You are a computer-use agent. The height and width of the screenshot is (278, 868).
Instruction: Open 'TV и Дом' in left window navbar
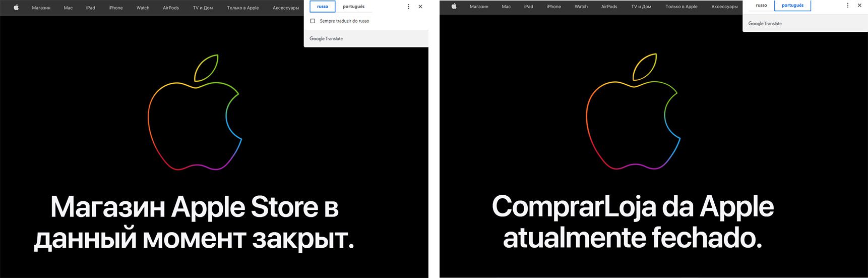click(203, 8)
